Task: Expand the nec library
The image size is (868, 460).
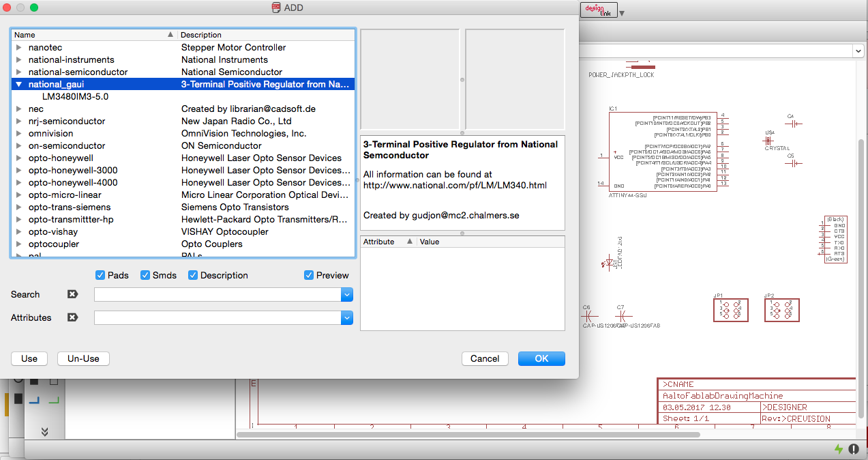Action: [19, 109]
